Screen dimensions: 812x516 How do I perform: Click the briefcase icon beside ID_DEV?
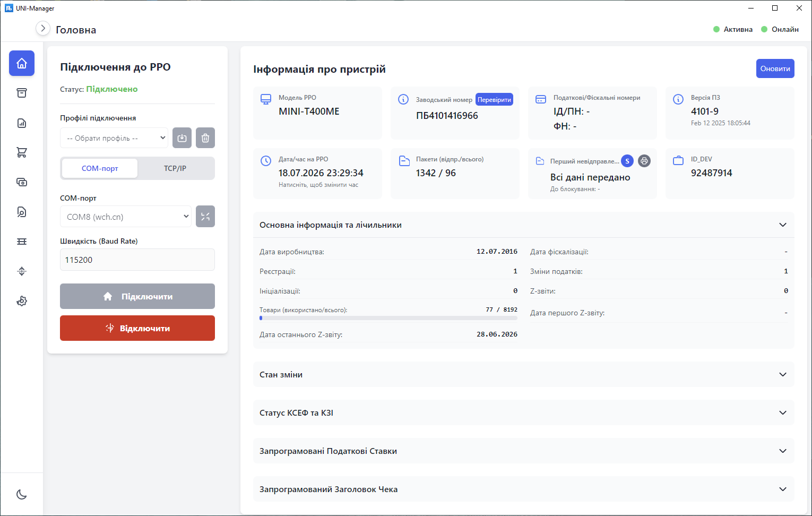(x=678, y=160)
